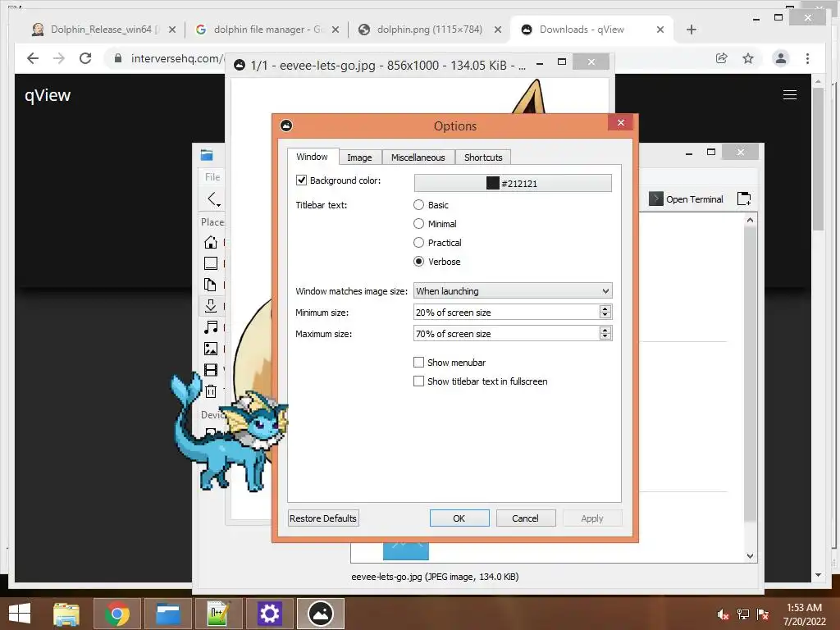This screenshot has height=630, width=840.
Task: Open the Windows Start menu
Action: (x=20, y=614)
